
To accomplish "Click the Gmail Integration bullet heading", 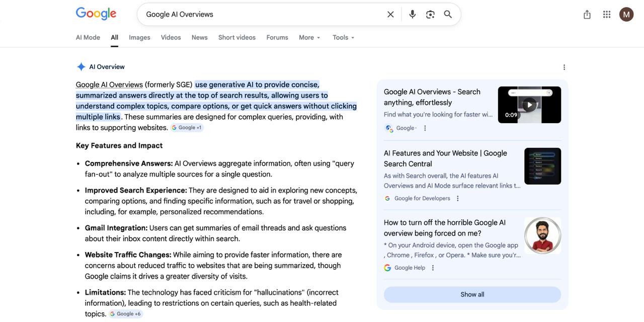I will click(116, 228).
